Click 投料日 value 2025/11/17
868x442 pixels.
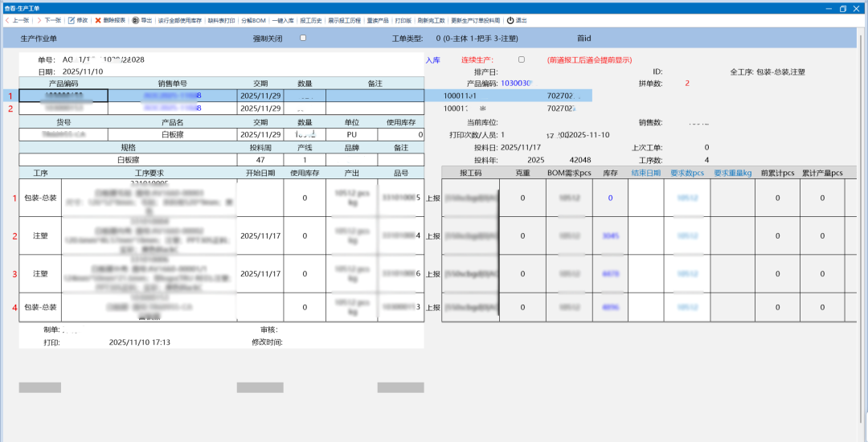click(520, 148)
